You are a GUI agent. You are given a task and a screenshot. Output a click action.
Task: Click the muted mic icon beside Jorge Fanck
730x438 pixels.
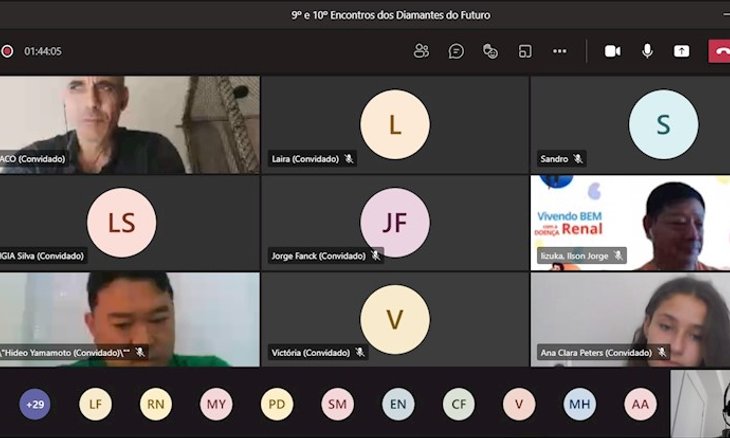(x=375, y=256)
